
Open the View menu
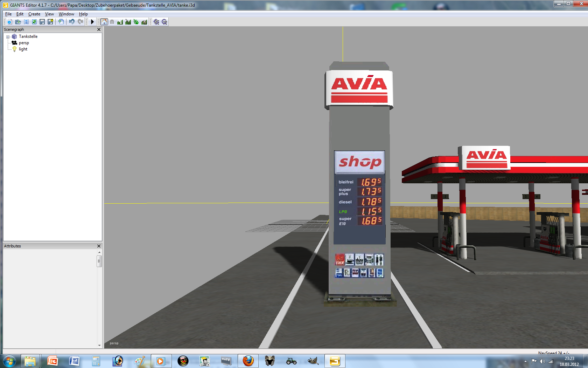tap(49, 14)
